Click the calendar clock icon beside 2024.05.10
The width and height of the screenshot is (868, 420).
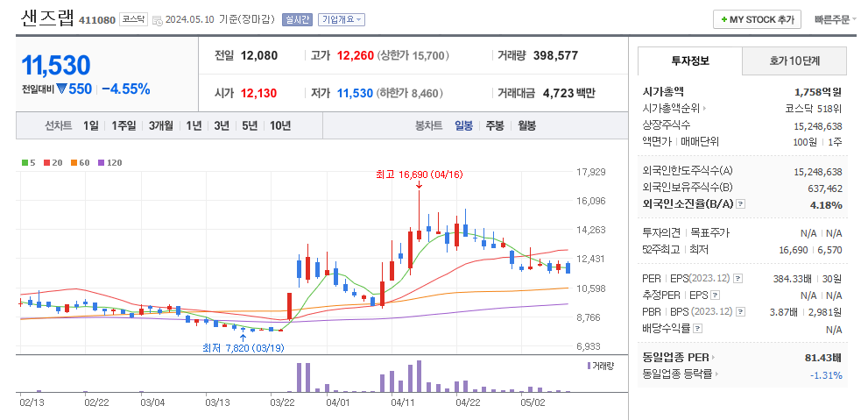tap(157, 20)
